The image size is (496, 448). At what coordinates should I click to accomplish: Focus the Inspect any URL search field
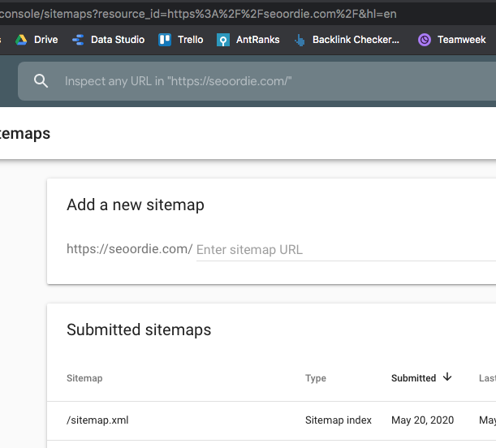257,81
